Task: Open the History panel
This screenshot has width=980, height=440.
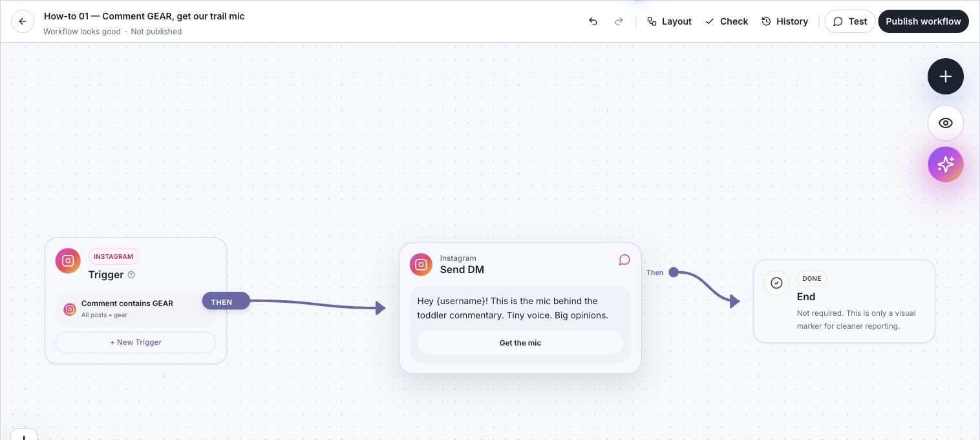Action: click(785, 21)
